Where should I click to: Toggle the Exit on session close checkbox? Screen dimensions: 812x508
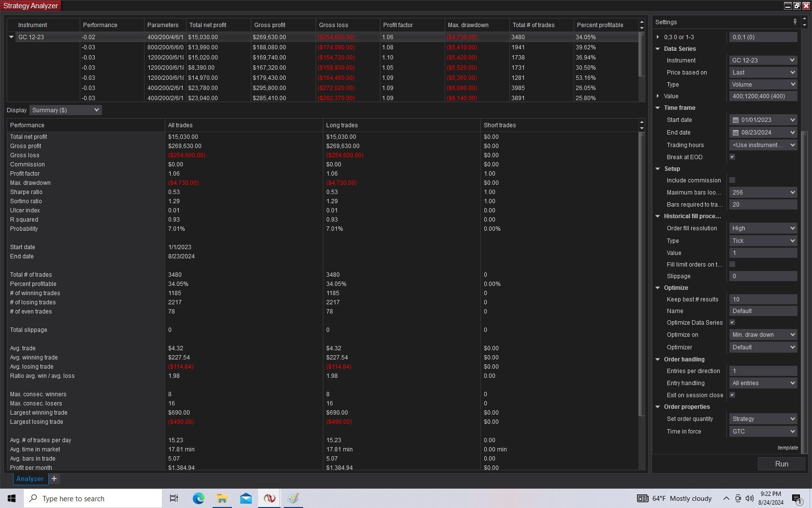[732, 395]
